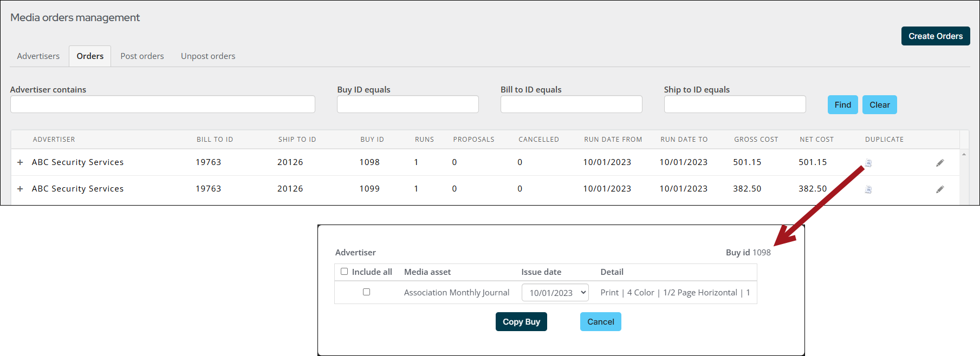Expand the row for Buy ID 1098
This screenshot has width=980, height=356.
(20, 162)
